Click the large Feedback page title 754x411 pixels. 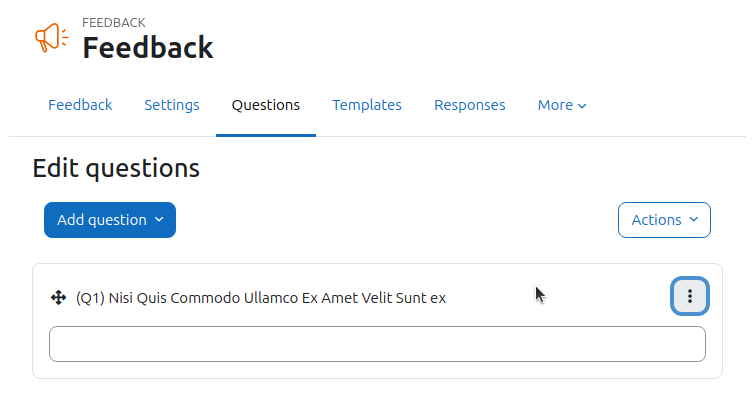pos(148,48)
